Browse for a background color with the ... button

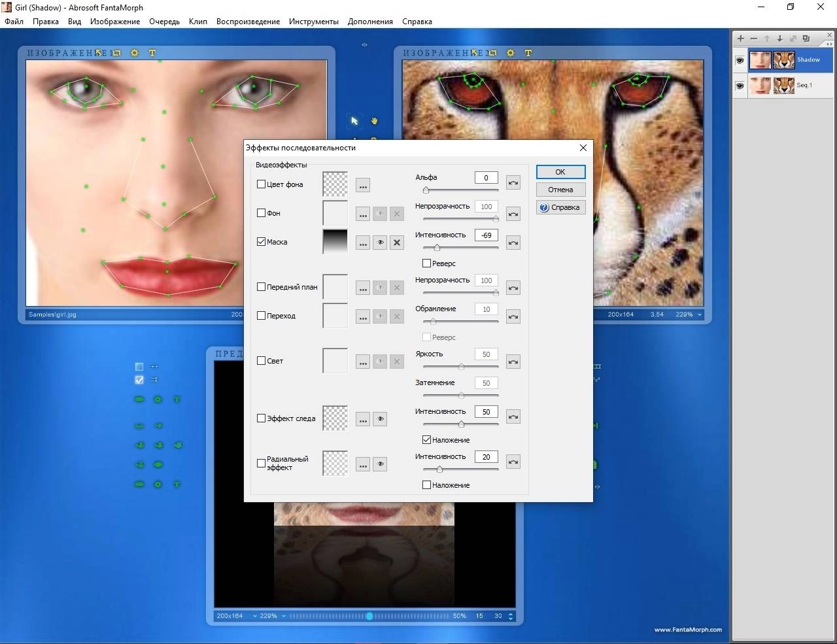click(363, 185)
